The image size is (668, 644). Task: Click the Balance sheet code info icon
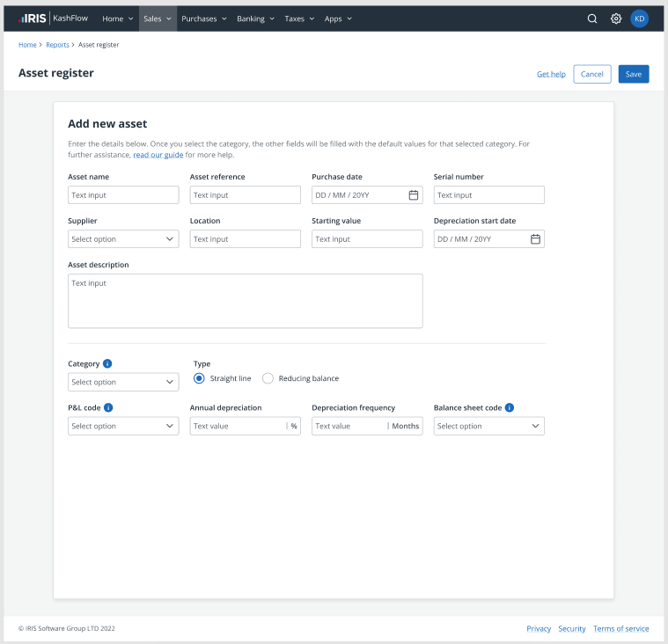point(509,407)
